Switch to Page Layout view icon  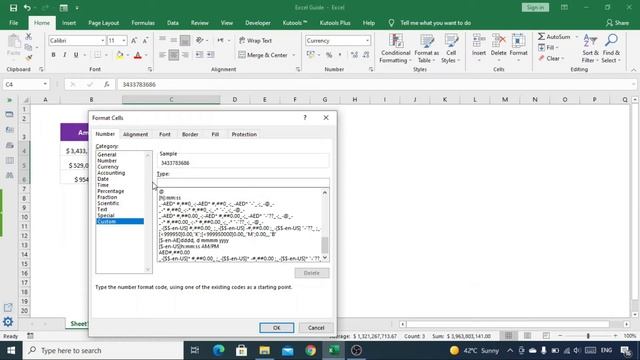(x=527, y=336)
